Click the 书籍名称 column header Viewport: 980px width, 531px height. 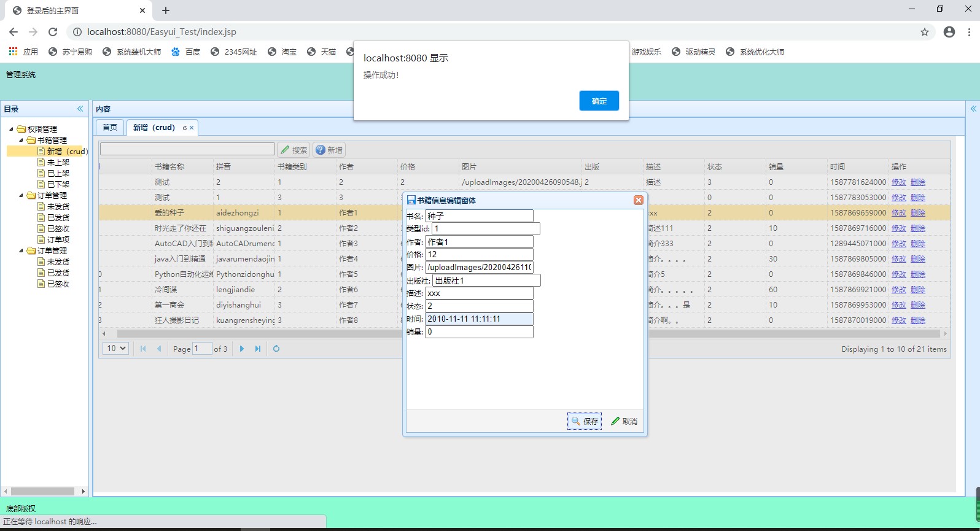click(x=182, y=167)
